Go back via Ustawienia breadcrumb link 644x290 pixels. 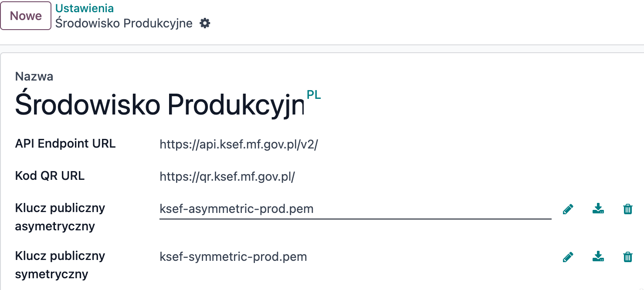(85, 8)
